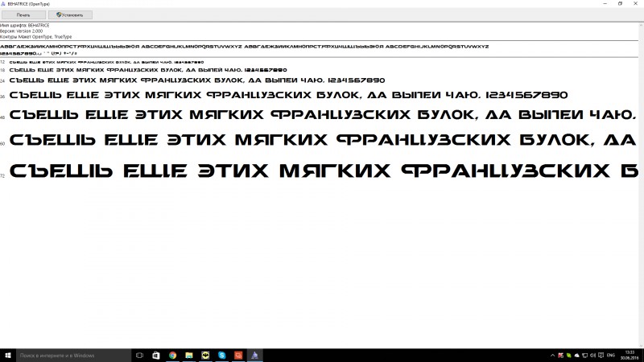
Task: Open Task View from the taskbar
Action: [x=139, y=356]
